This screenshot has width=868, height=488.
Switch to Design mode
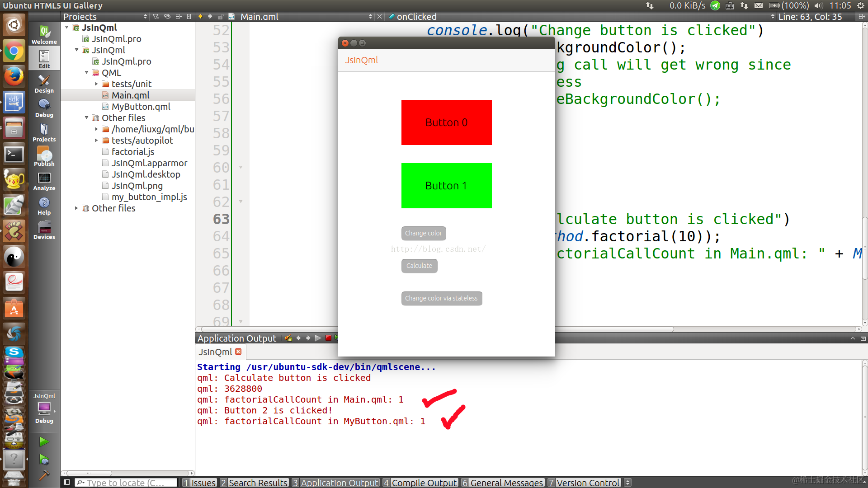point(44,84)
